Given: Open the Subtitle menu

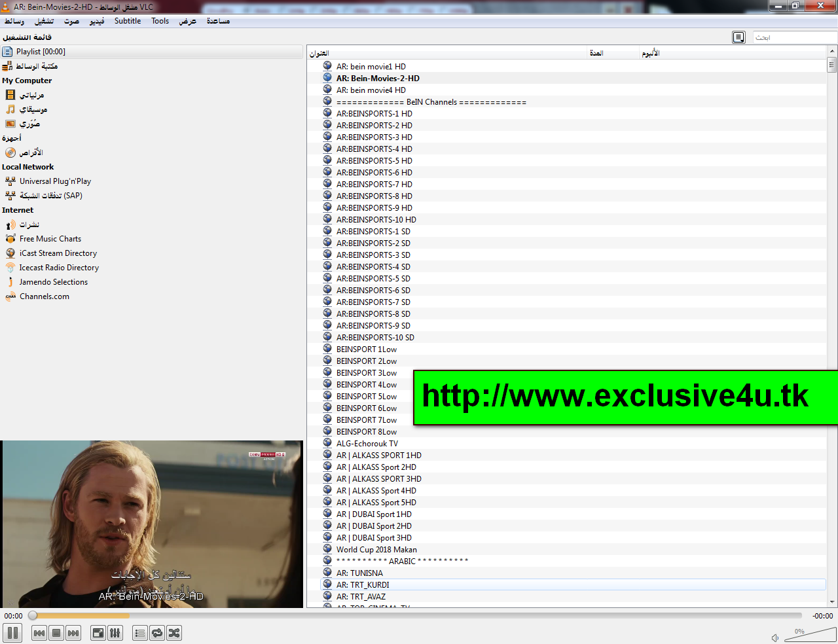Looking at the screenshot, I should 127,20.
